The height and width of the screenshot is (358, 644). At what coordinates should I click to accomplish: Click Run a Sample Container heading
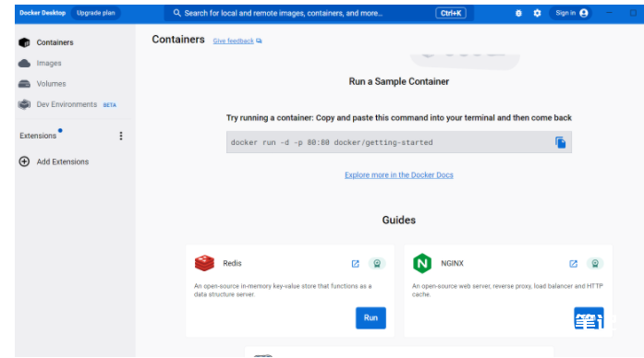[399, 81]
